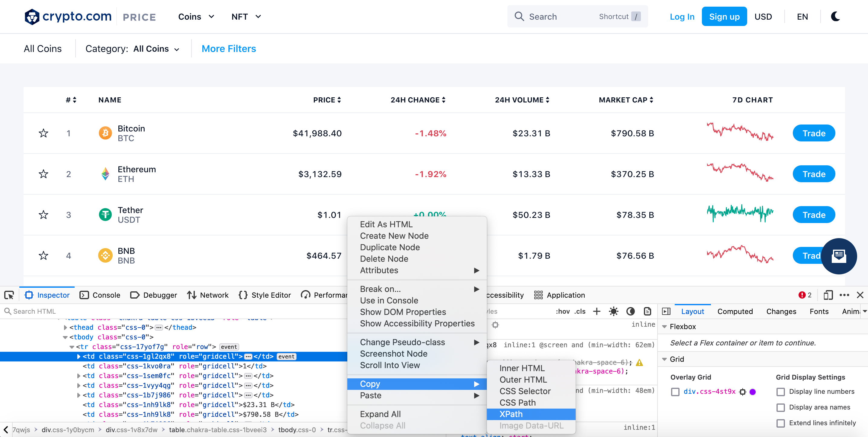Open the Coins dropdown menu
868x437 pixels.
(x=196, y=17)
